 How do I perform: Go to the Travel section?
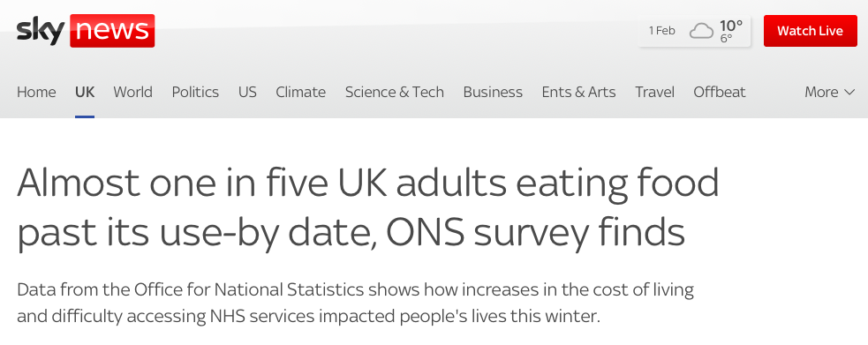click(654, 92)
